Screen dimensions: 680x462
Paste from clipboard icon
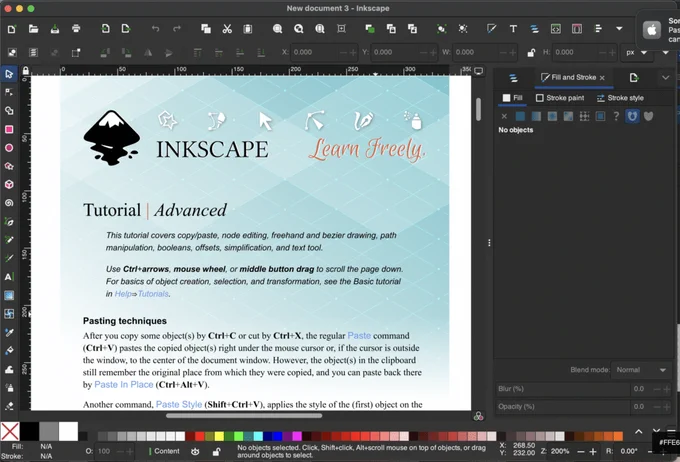point(248,29)
